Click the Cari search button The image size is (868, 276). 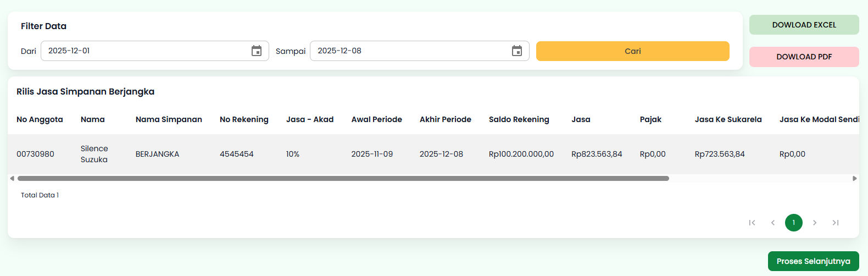pyautogui.click(x=632, y=51)
